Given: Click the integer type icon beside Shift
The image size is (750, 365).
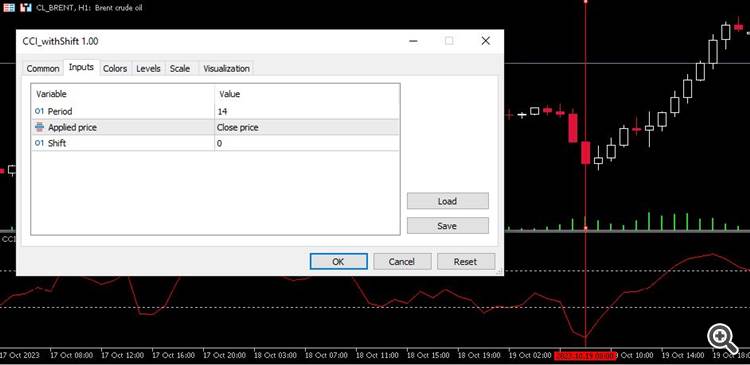Looking at the screenshot, I should click(39, 143).
